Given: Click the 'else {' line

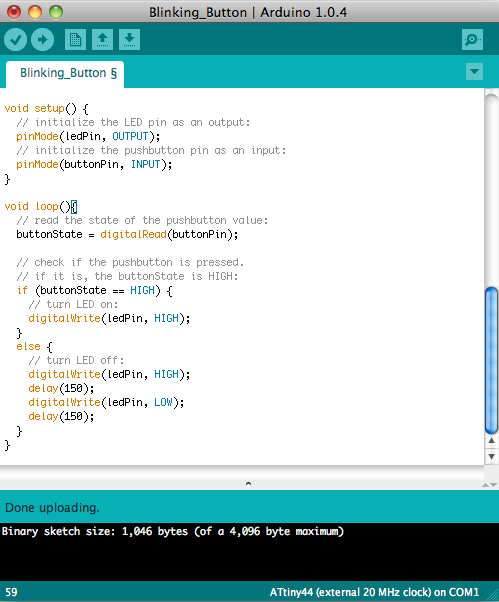Looking at the screenshot, I should point(34,347).
